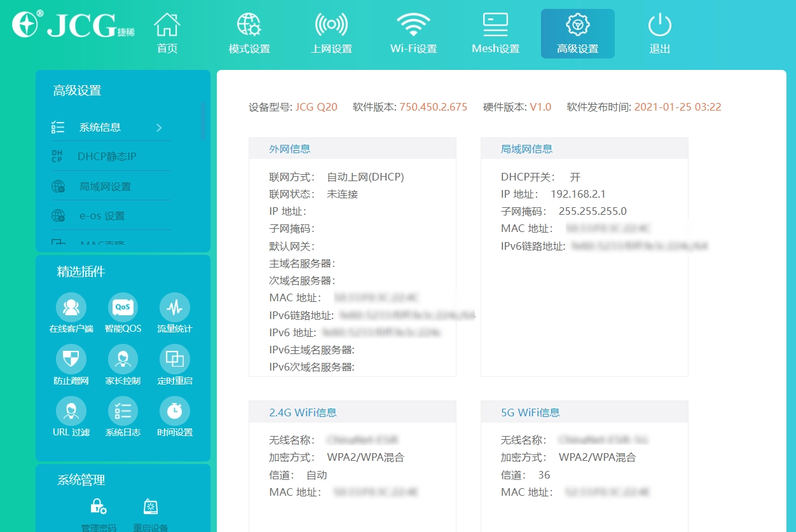Open the Wi-Fi设置 tab
This screenshot has height=532, width=796.
pyautogui.click(x=413, y=31)
